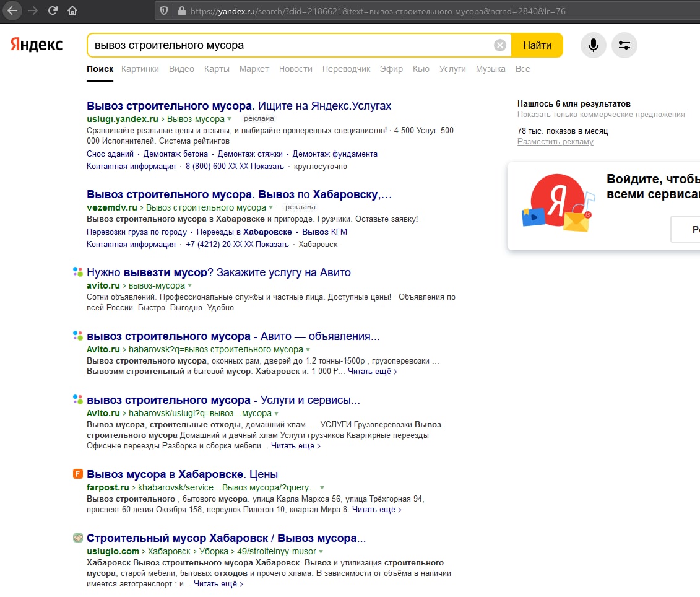700x597 pixels.
Task: Click the 'Перевозки груза по городу' sitelink
Action: [x=137, y=232]
